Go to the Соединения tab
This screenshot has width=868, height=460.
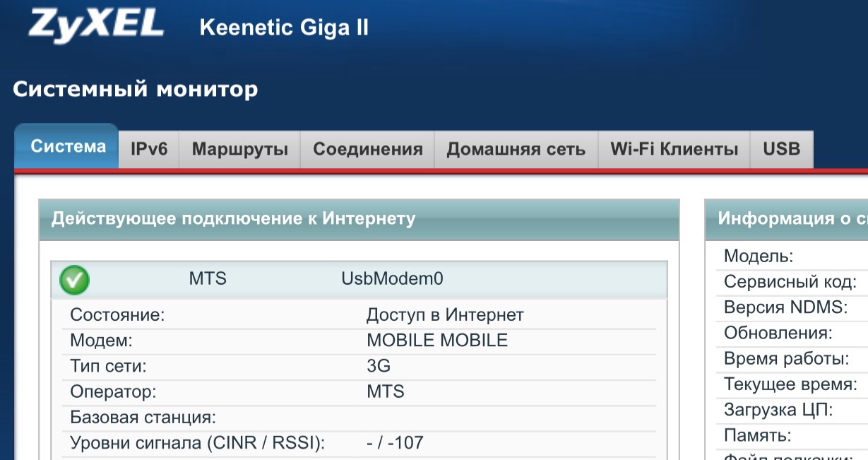click(368, 149)
